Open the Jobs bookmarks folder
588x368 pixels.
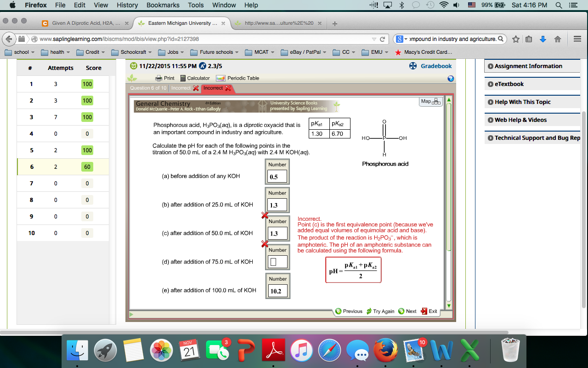171,52
